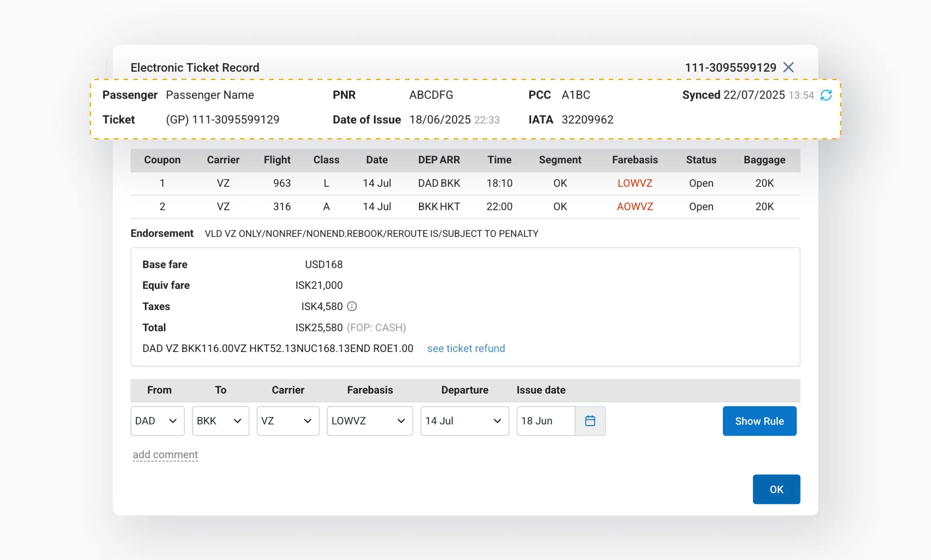The height and width of the screenshot is (560, 931).
Task: Refresh the synced ticket data
Action: pos(826,95)
